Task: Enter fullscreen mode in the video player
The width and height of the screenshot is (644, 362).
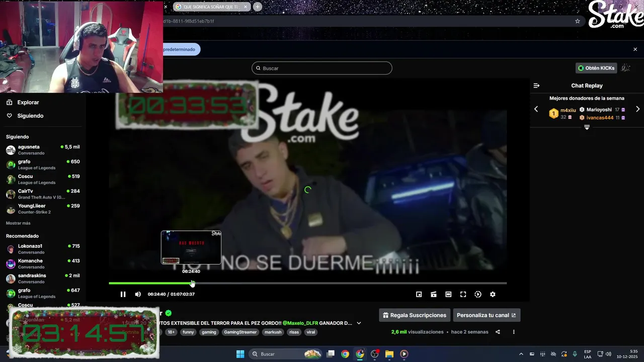Action: [463, 294]
